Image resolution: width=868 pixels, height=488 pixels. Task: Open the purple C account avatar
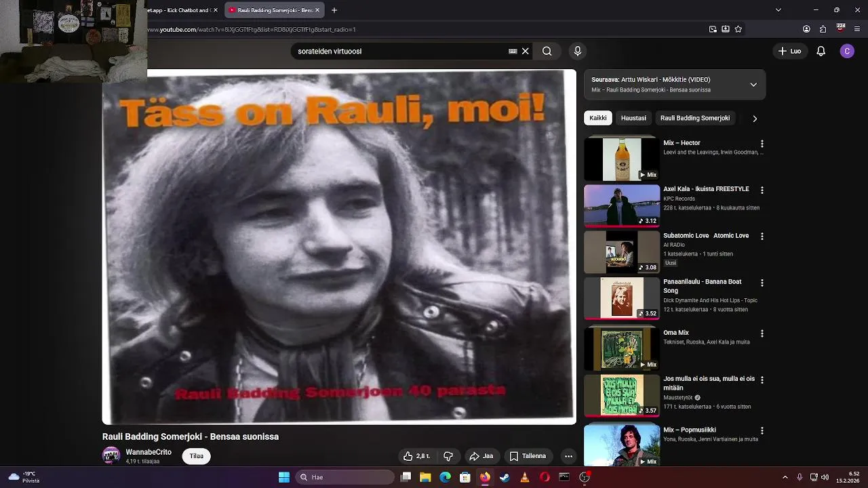point(847,51)
